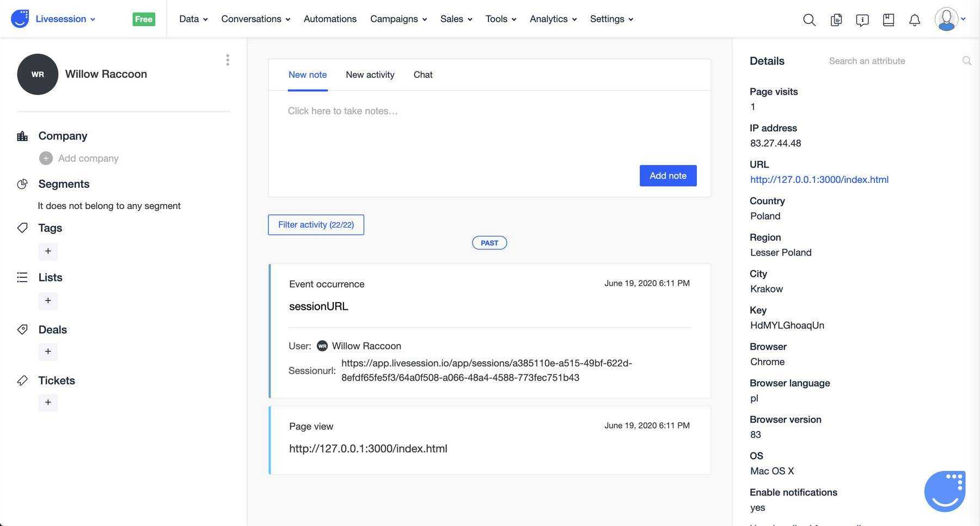Switch to the Chat tab
This screenshot has width=980, height=526.
pyautogui.click(x=423, y=75)
